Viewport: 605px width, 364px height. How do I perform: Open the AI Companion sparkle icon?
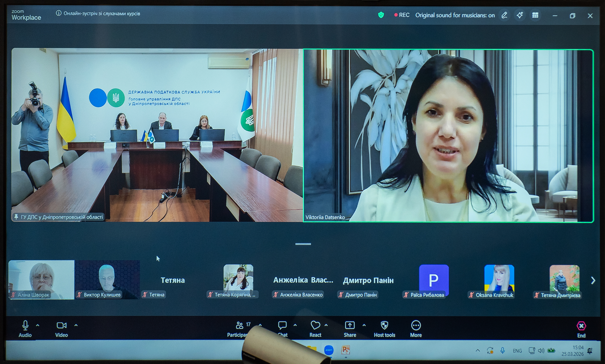pos(520,15)
